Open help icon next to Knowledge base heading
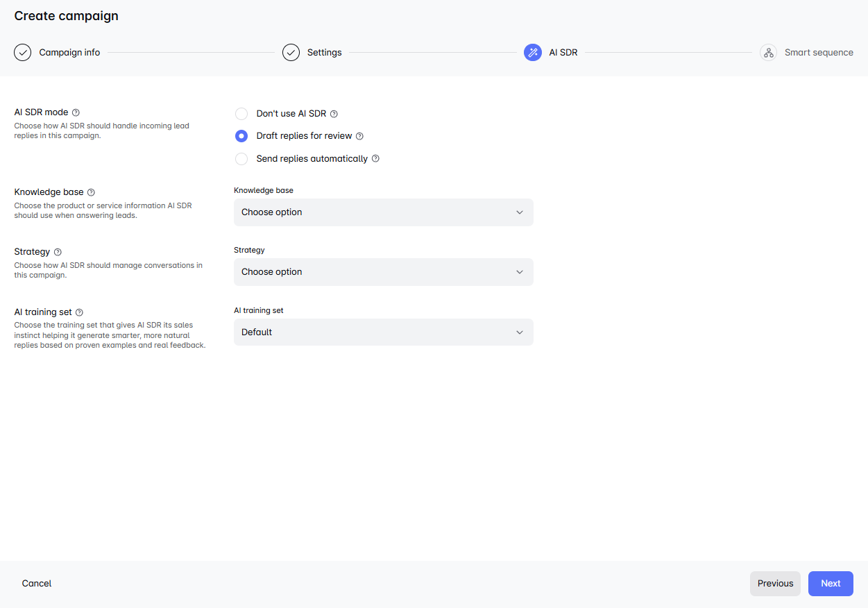The height and width of the screenshot is (608, 868). (91, 192)
